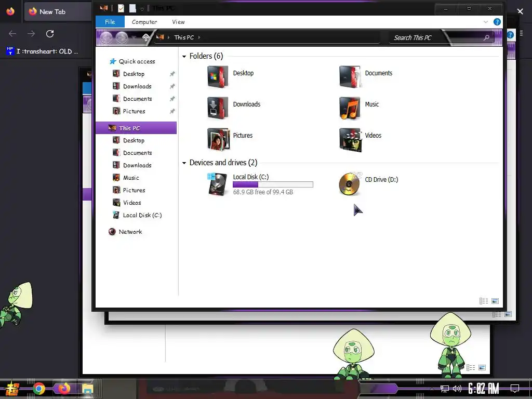
Task: Open Pictures under This PC in sidebar
Action: pyautogui.click(x=134, y=190)
